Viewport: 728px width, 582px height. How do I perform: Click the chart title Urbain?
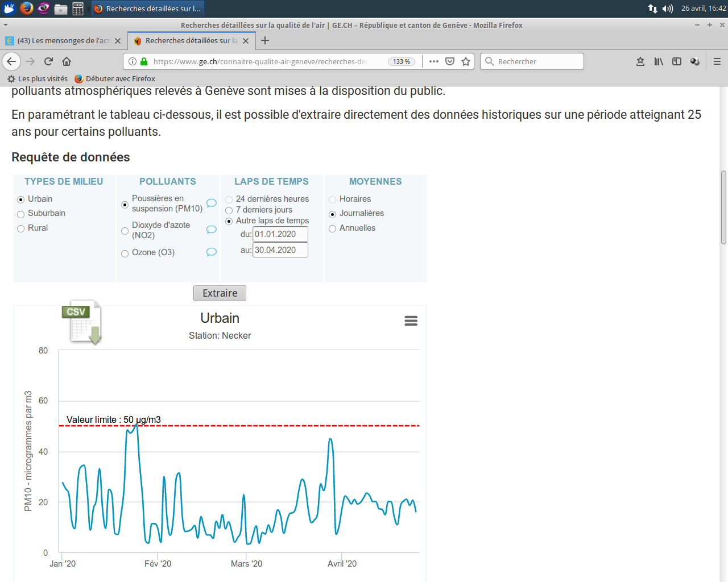point(220,318)
